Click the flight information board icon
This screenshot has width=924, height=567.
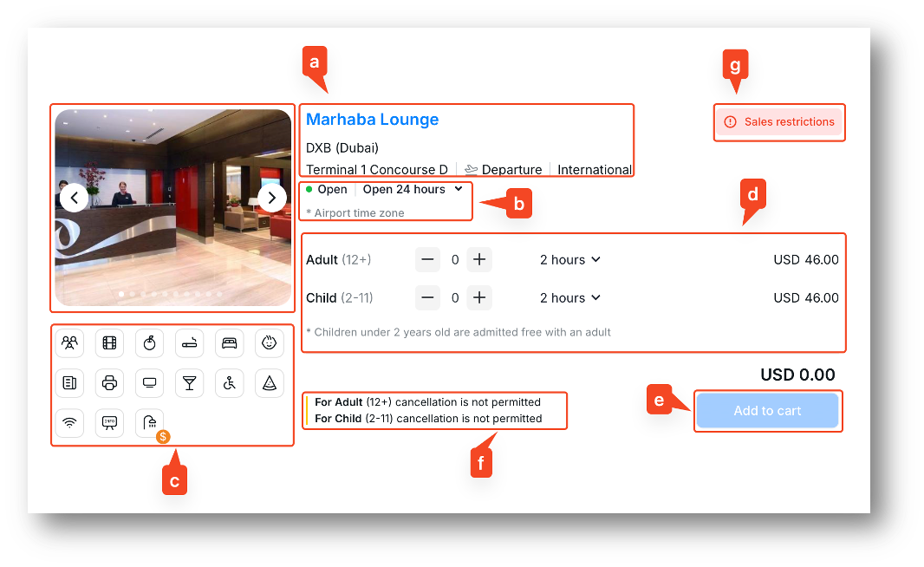click(x=109, y=422)
